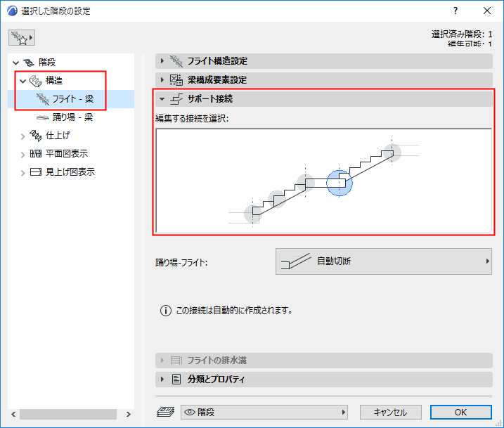The height and width of the screenshot is (428, 504).
Task: Expand 分類とプロパティ panel
Action: 162,380
